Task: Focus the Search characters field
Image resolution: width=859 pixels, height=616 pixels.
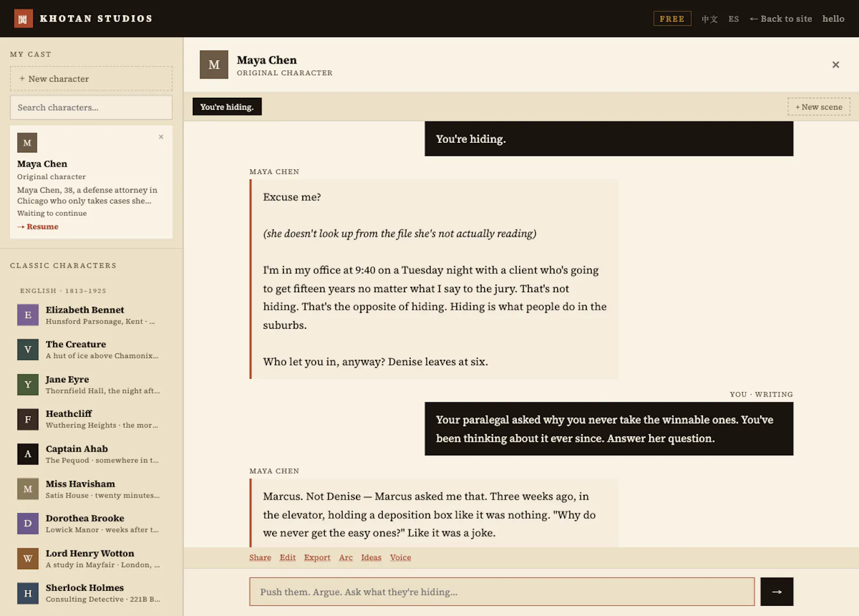Action: 91,107
